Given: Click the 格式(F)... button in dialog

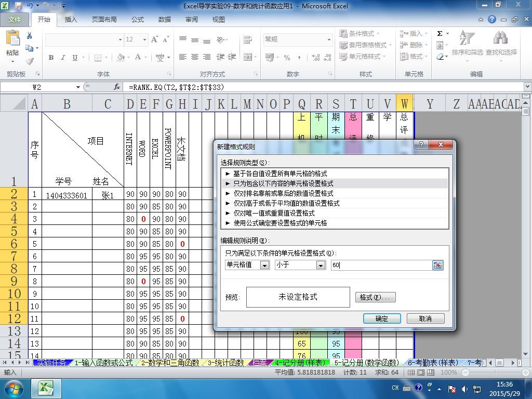Looking at the screenshot, I should pos(375,297).
